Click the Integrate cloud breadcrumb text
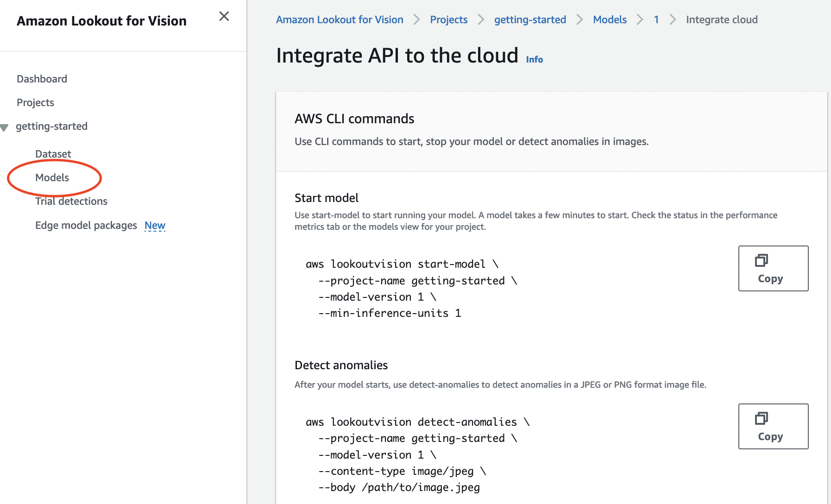This screenshot has width=831, height=504. [722, 19]
